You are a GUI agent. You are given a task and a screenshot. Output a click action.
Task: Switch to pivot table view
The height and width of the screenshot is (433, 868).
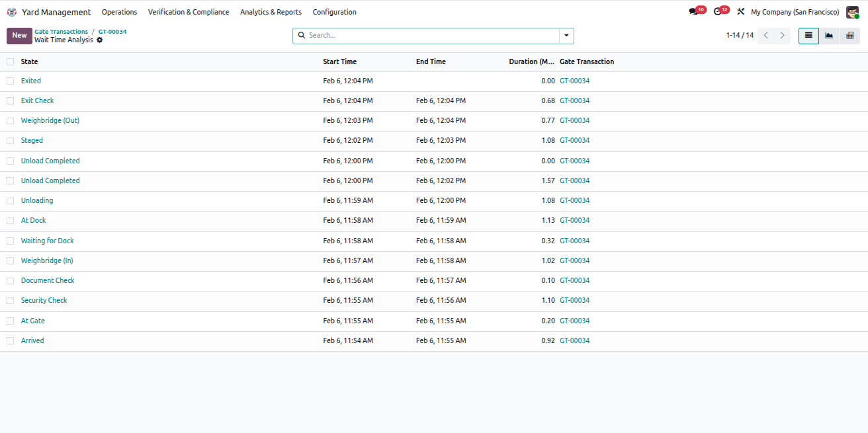[850, 36]
